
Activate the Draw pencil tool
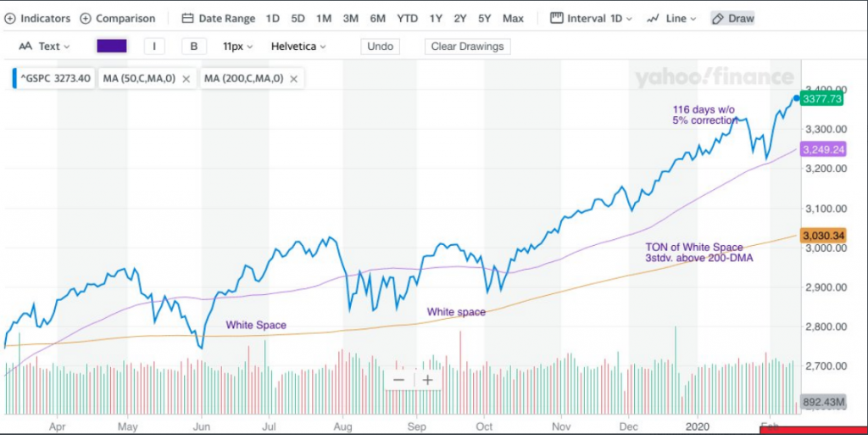[x=732, y=18]
